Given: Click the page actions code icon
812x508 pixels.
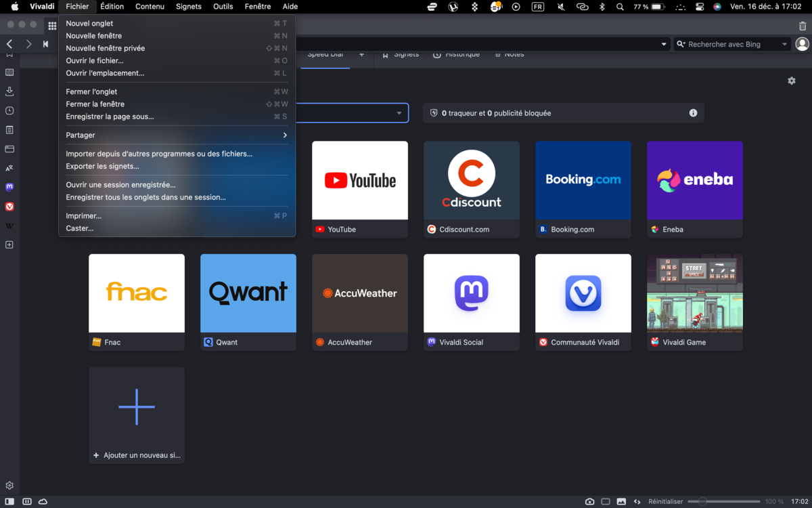Looking at the screenshot, I should (637, 502).
